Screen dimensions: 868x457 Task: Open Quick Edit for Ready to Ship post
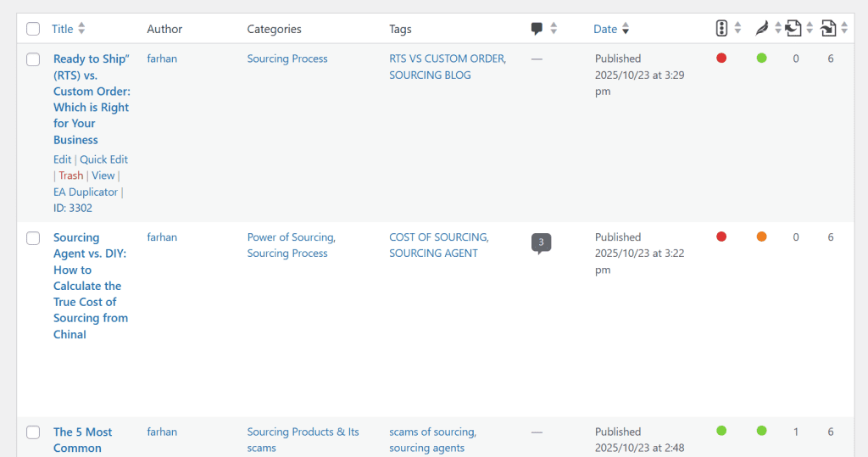pos(103,159)
